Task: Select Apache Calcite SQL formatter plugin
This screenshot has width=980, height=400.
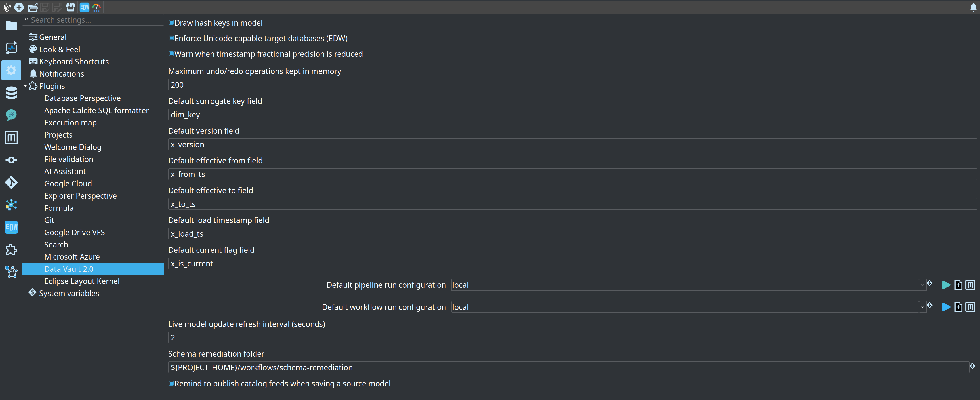Action: tap(96, 110)
